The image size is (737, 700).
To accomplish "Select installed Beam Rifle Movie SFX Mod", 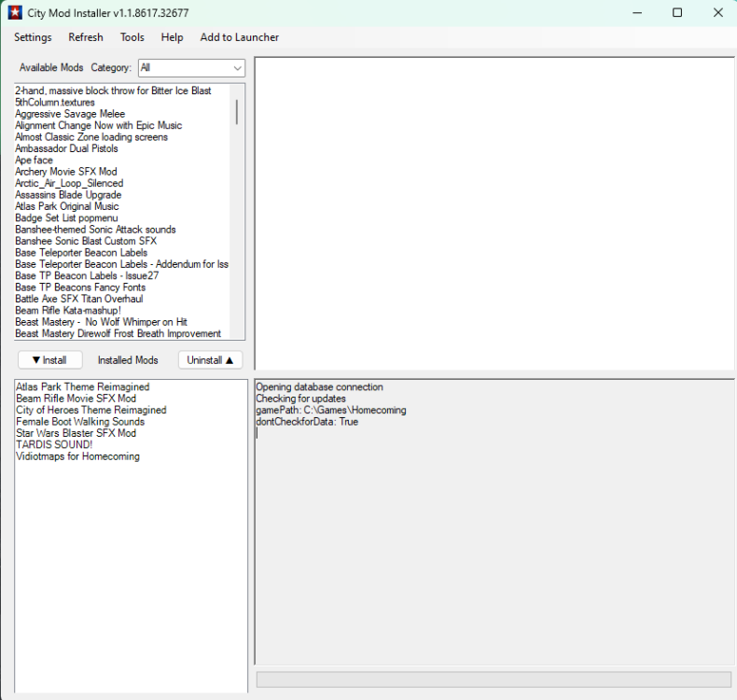I will point(76,399).
